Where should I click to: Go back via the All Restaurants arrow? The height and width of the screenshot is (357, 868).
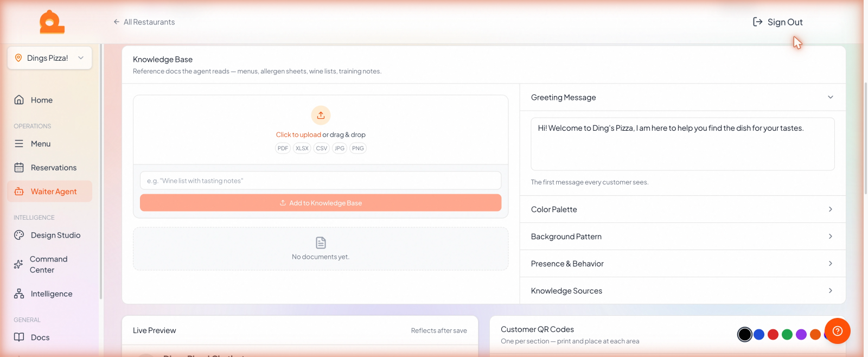click(x=116, y=22)
